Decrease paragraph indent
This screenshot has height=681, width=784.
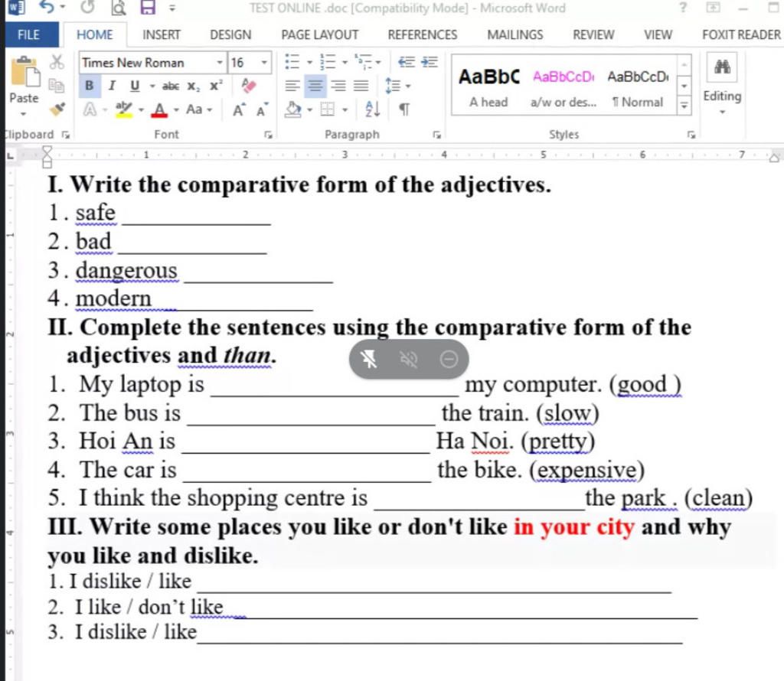(x=406, y=61)
